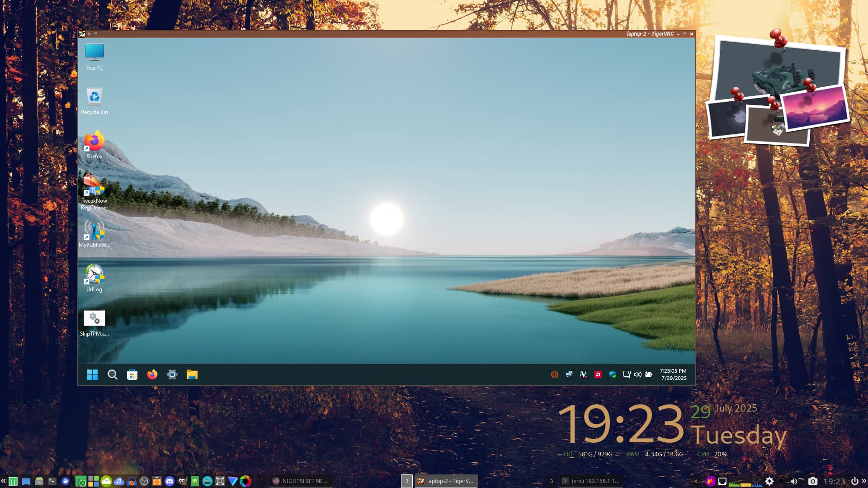Open the Windows Start menu in the remote session

(92, 374)
